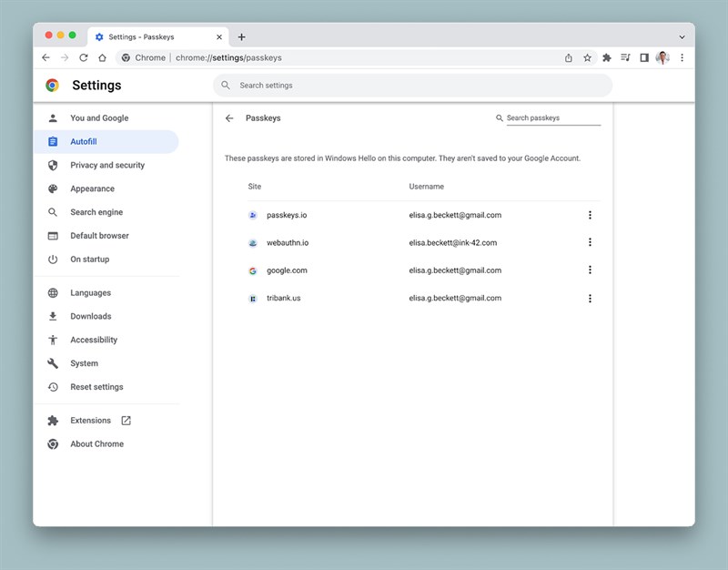Click the back arrow beside Passkeys heading
The height and width of the screenshot is (570, 728).
[x=229, y=118]
